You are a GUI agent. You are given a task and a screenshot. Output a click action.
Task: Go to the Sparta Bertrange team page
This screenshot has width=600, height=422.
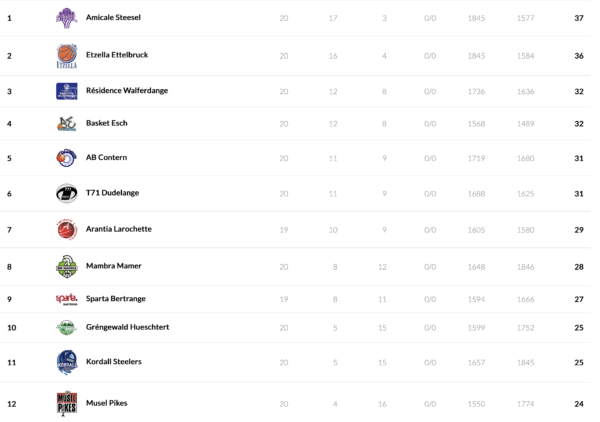pos(116,298)
